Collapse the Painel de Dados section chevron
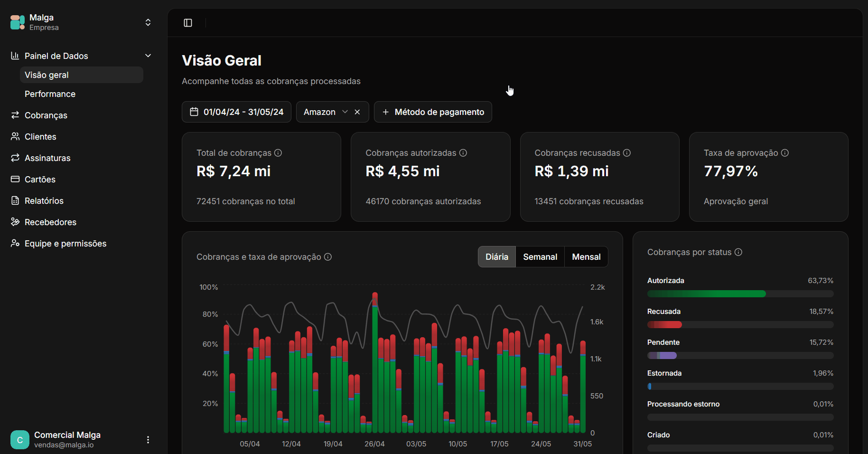This screenshot has height=454, width=868. coord(148,56)
